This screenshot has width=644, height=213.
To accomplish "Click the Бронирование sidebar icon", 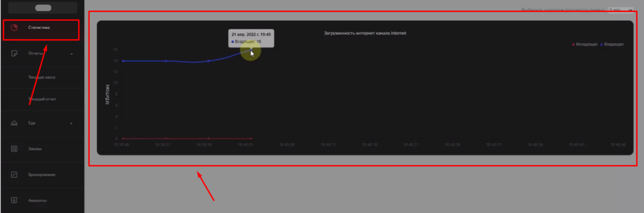I will point(14,175).
